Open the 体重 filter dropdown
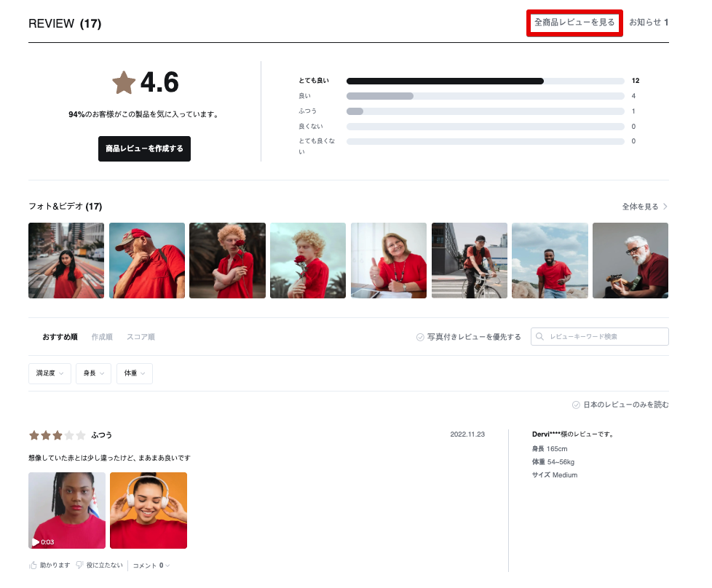This screenshot has width=712, height=588. pos(135,373)
